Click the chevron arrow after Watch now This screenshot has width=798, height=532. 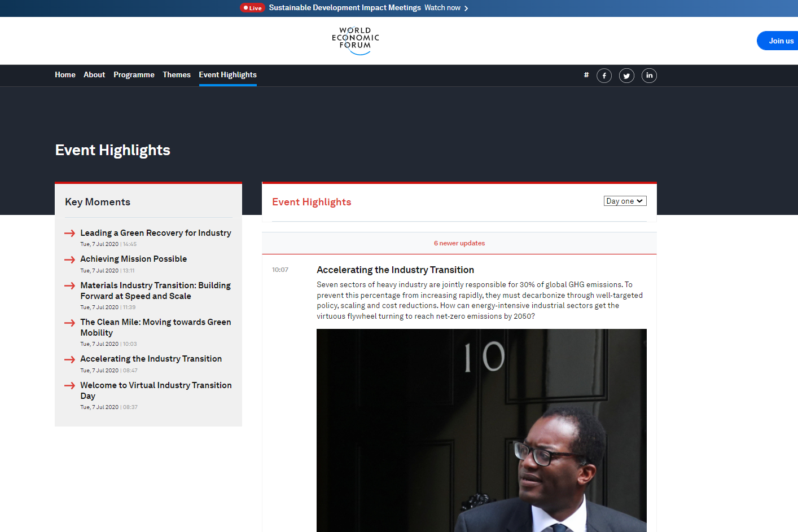(x=466, y=8)
